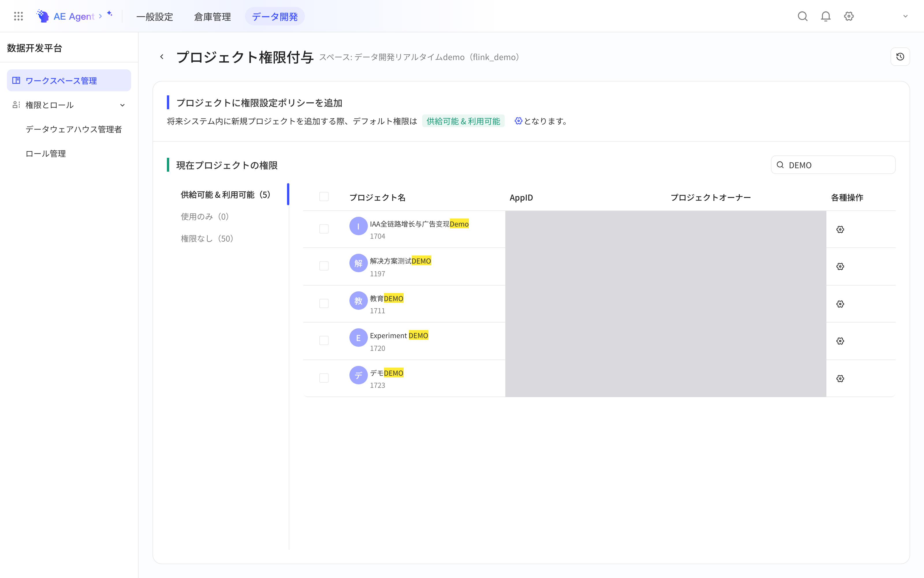This screenshot has height=578, width=924.
Task: Expand the chevron next to AE Agent
Action: tap(100, 16)
